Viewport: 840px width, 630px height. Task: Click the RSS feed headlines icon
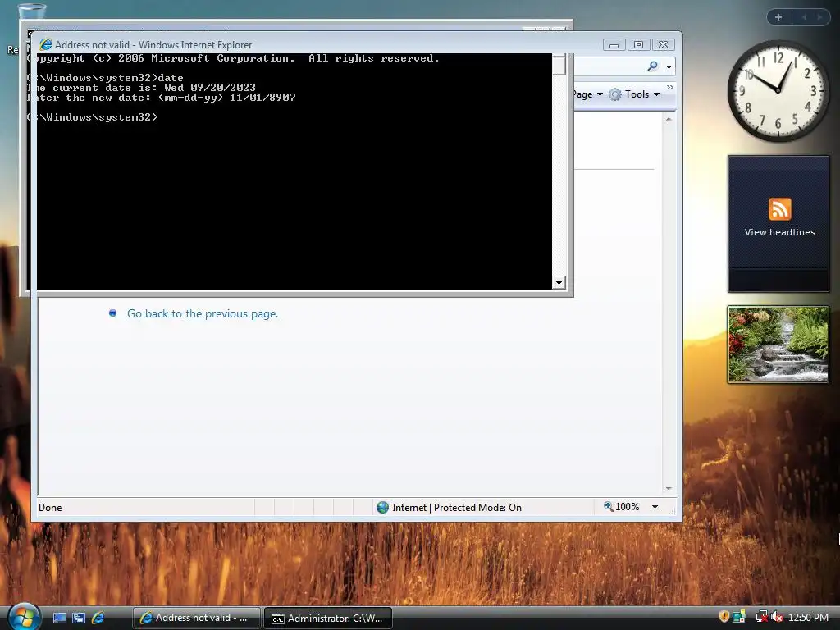pyautogui.click(x=779, y=209)
